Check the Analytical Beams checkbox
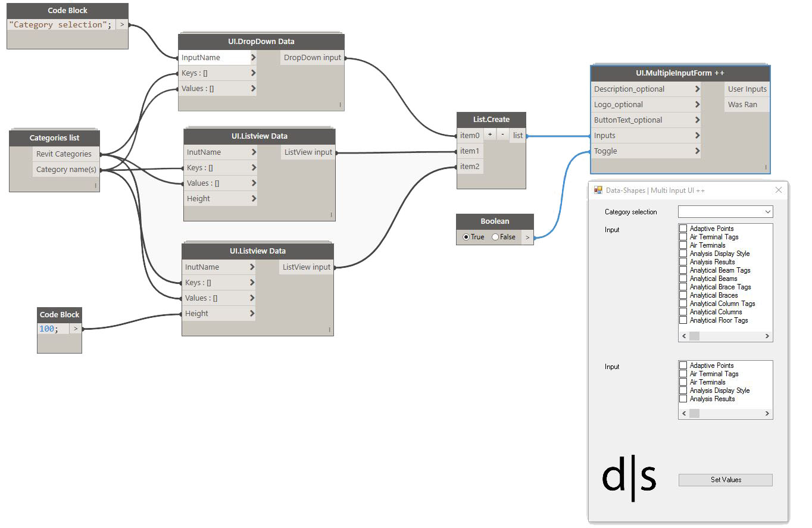812x528 pixels. tap(683, 279)
